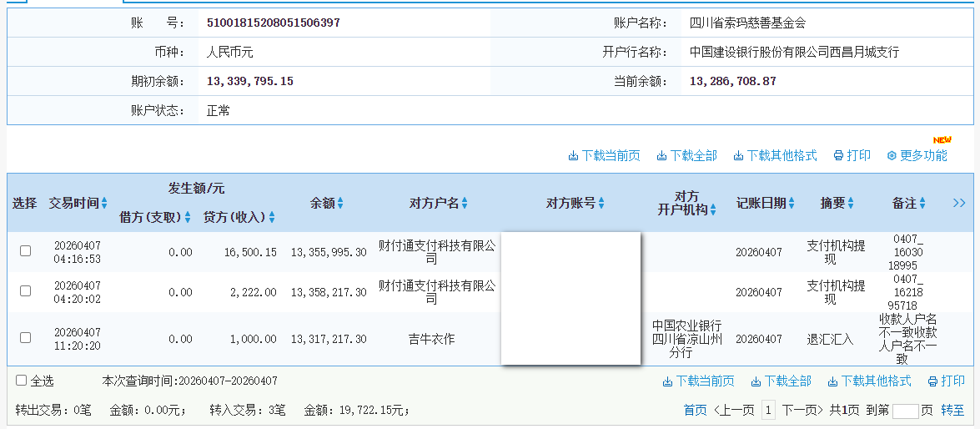Sort 余额 column with arrows

(340, 204)
